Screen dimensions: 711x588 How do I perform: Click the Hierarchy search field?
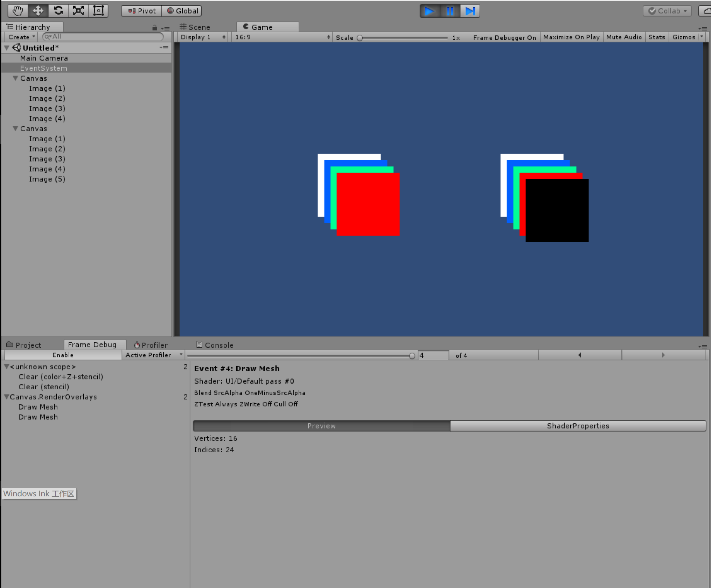pos(103,36)
